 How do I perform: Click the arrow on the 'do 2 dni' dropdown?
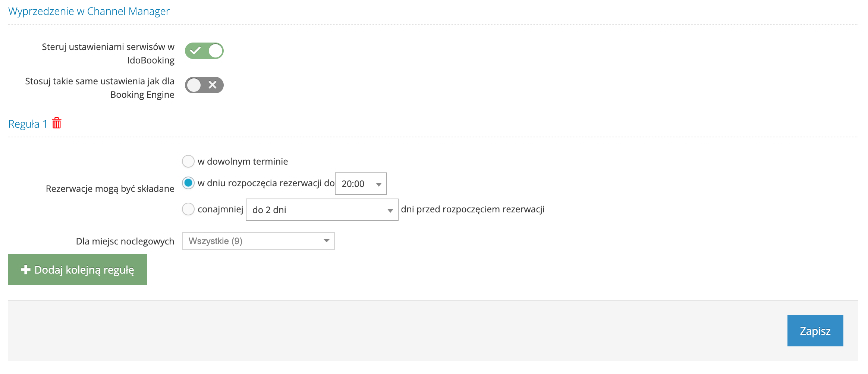click(390, 209)
